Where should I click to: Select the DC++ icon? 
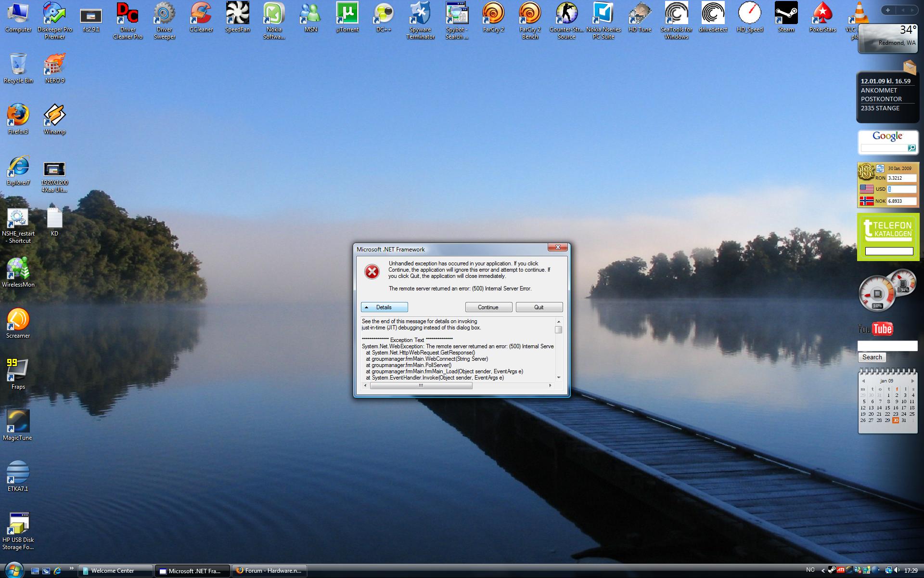point(384,18)
